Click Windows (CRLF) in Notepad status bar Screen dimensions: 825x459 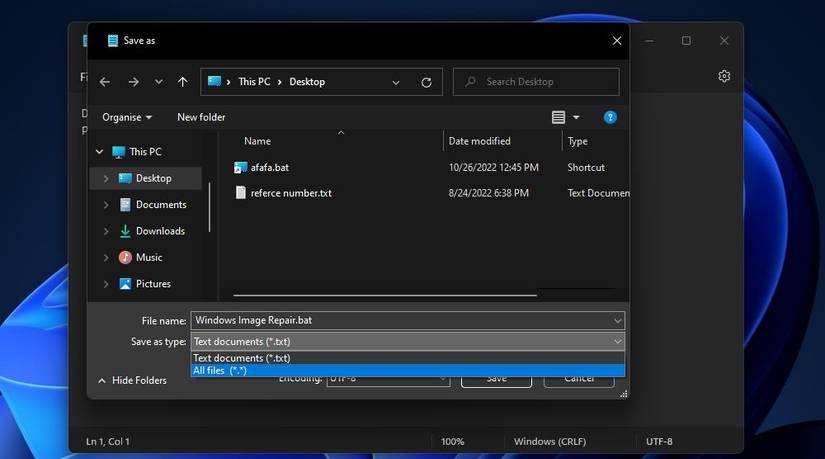550,442
